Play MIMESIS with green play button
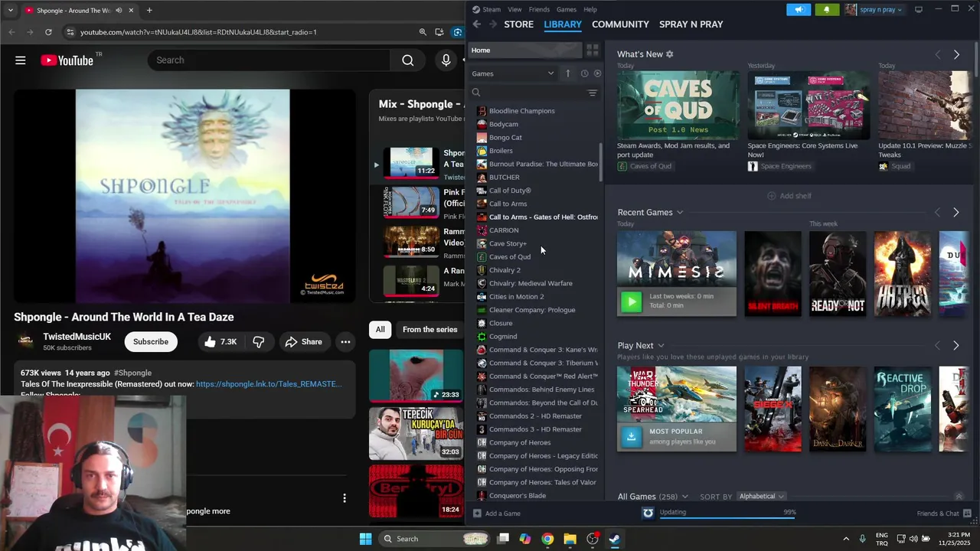 [x=631, y=302]
